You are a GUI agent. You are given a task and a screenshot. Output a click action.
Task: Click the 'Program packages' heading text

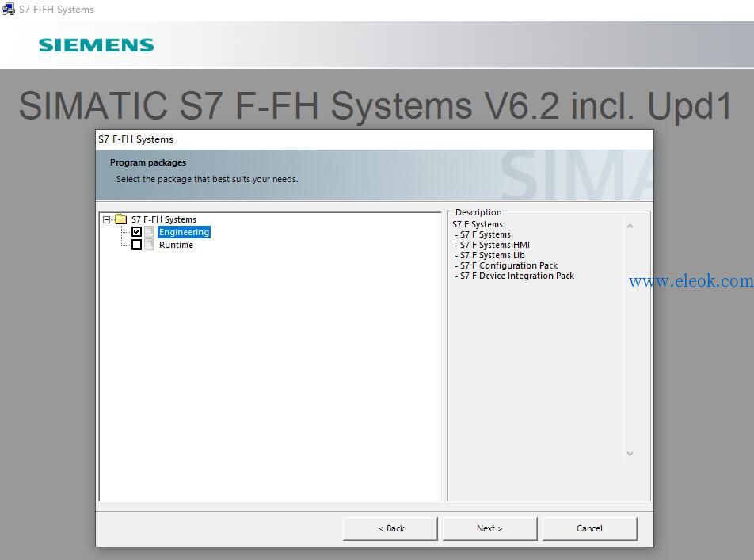point(148,162)
